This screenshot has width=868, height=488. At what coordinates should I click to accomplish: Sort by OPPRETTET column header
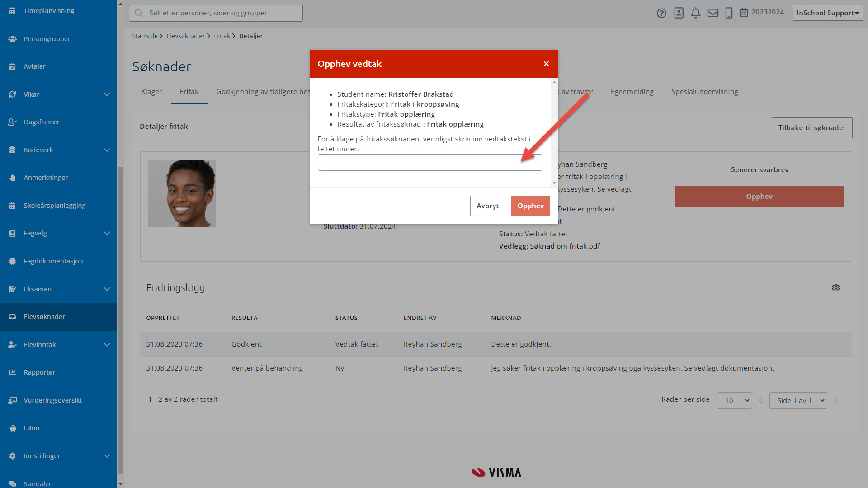163,318
